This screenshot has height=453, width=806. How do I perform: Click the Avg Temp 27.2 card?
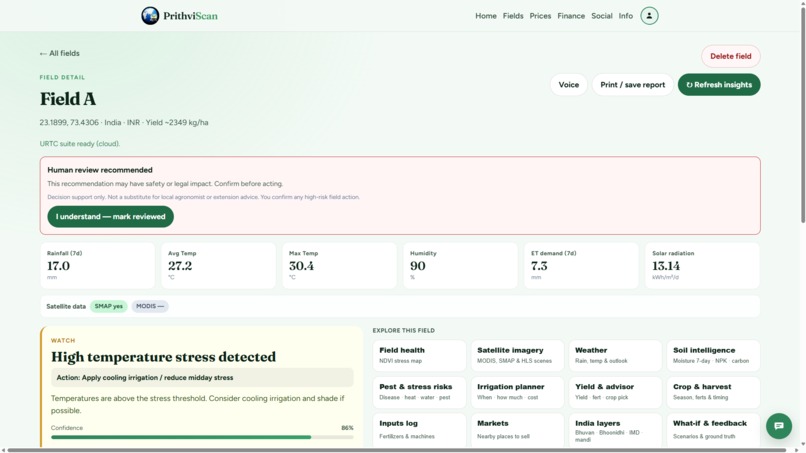click(x=218, y=265)
